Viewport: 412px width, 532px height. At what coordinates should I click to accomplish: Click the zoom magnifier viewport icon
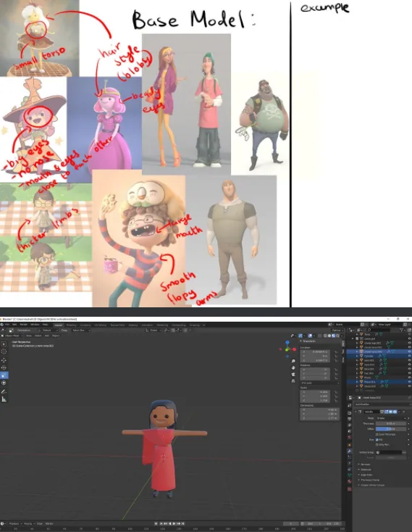tap(293, 361)
